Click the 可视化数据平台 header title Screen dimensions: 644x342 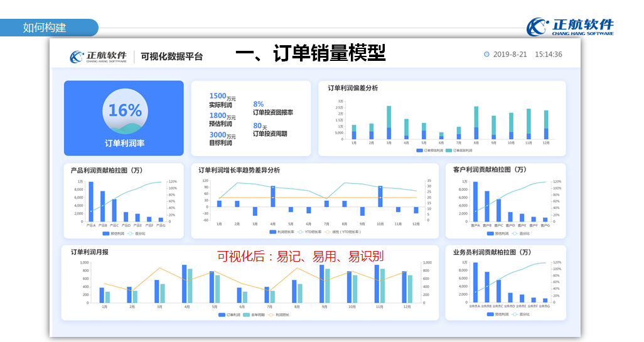coord(172,56)
